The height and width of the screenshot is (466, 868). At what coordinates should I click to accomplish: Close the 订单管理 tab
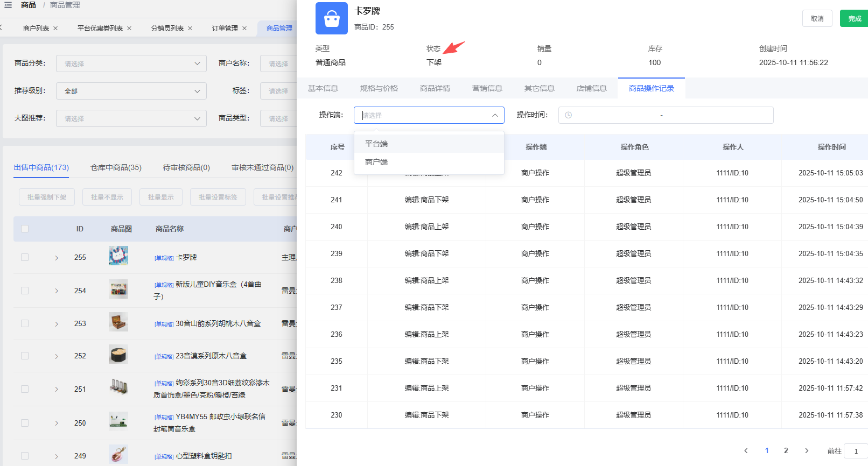[244, 29]
